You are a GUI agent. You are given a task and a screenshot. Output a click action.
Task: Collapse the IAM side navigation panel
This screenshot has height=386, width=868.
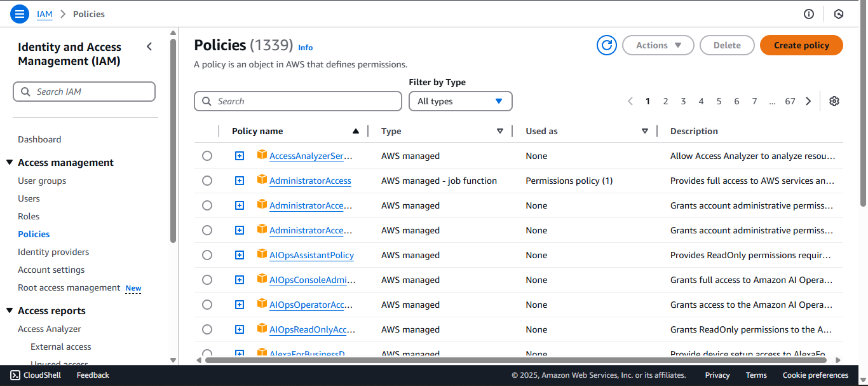(x=149, y=46)
